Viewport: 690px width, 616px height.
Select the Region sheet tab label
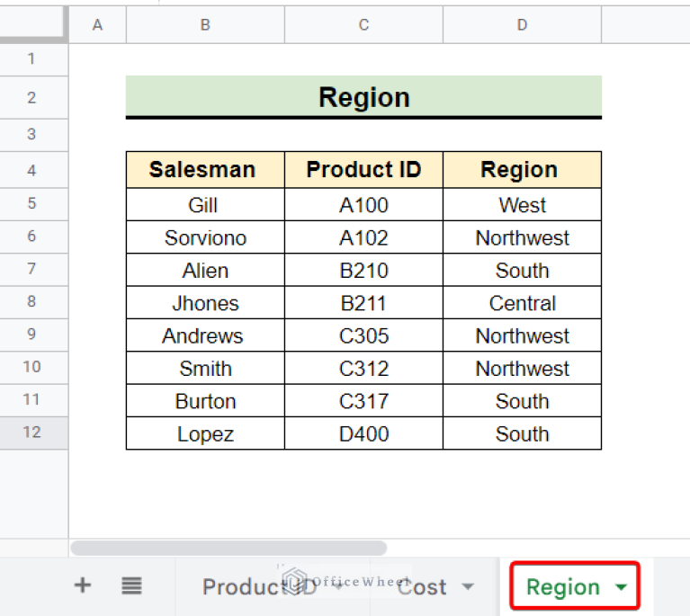coord(562,587)
